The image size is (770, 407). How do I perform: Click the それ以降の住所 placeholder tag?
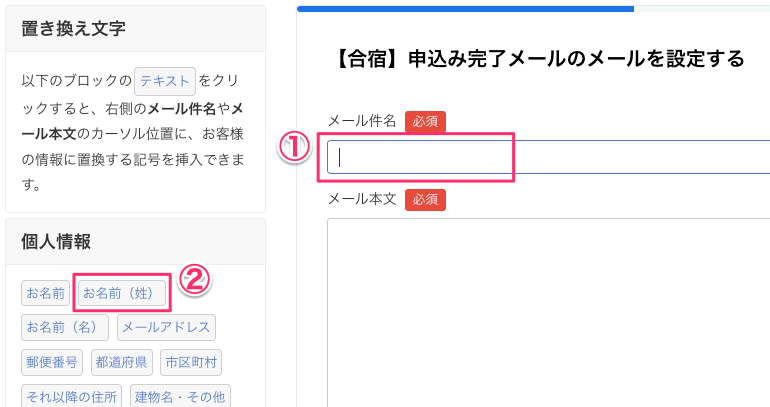72,396
